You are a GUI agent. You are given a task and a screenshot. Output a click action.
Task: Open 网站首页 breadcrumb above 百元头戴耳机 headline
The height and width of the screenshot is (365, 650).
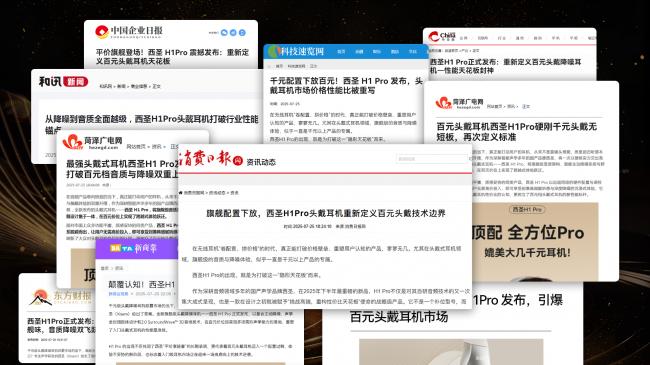(x=494, y=107)
